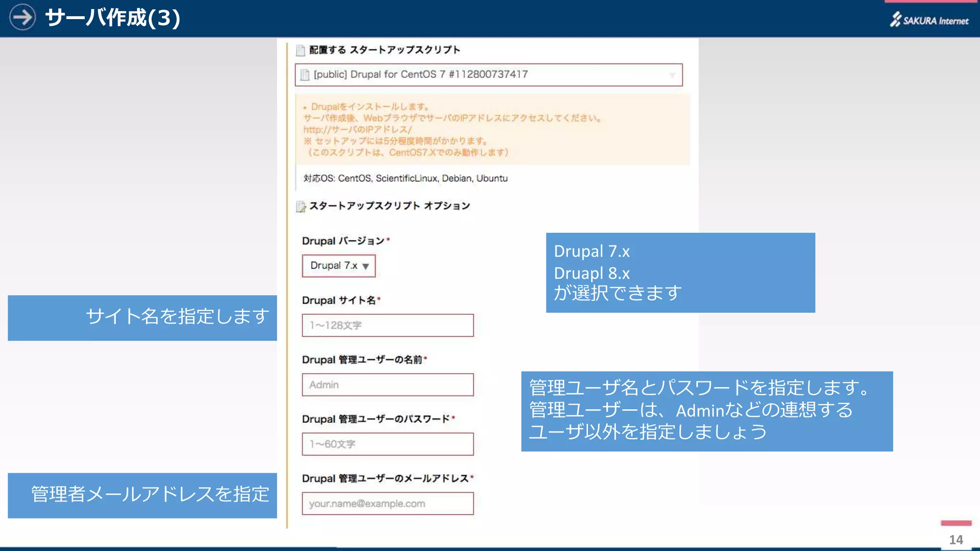Click the セットアップには5分程度 note line
The image size is (980, 551).
395,141
